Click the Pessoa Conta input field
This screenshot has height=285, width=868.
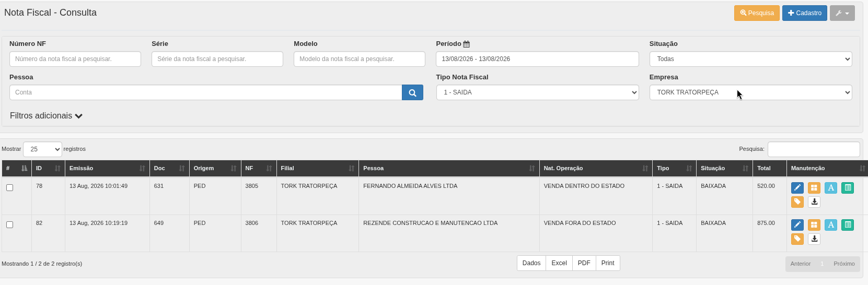(x=205, y=92)
